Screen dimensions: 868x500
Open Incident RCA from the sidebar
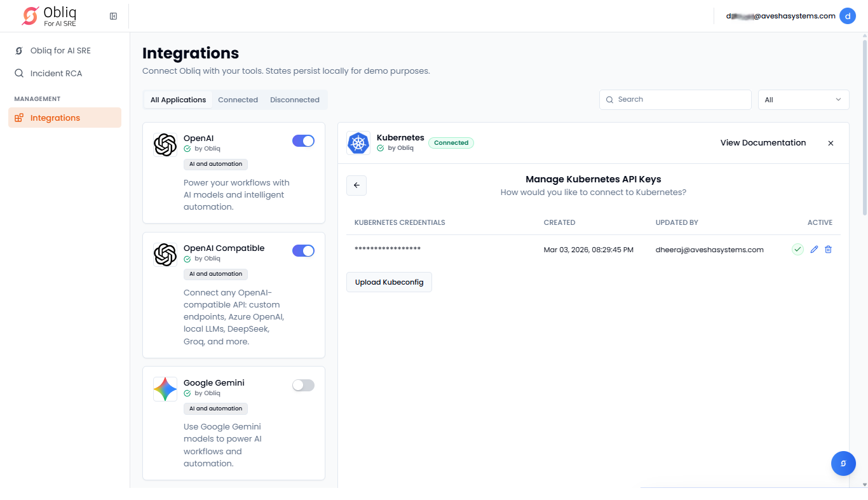pyautogui.click(x=56, y=73)
